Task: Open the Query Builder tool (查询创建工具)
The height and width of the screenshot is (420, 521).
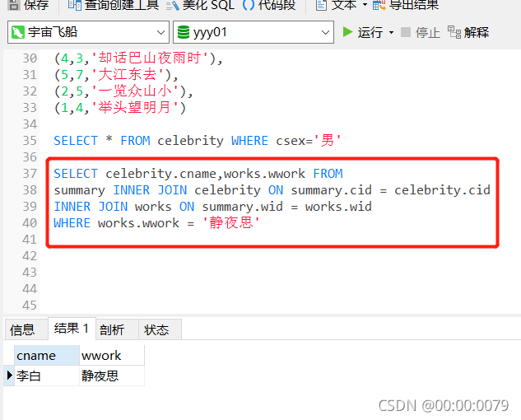Action: 113,5
